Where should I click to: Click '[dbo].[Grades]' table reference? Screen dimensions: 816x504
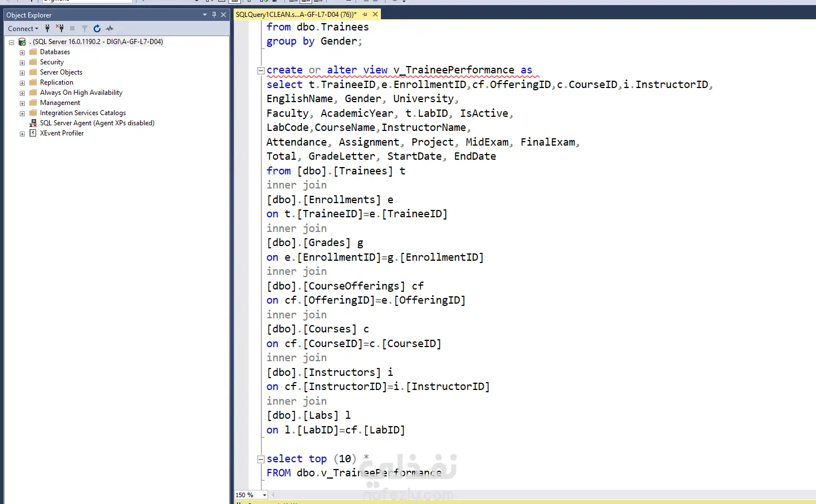pos(308,243)
